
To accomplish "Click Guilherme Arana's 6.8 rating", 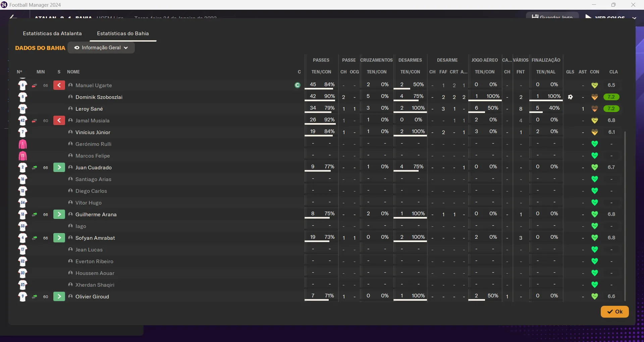I will coord(611,214).
